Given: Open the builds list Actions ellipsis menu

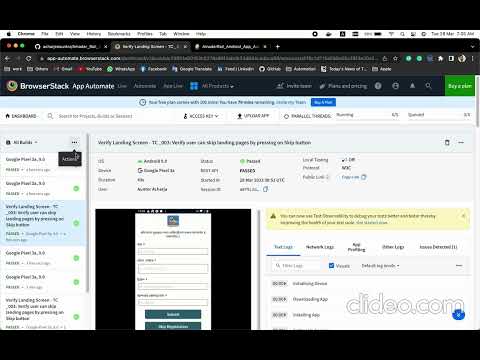Looking at the screenshot, I should pyautogui.click(x=74, y=142).
